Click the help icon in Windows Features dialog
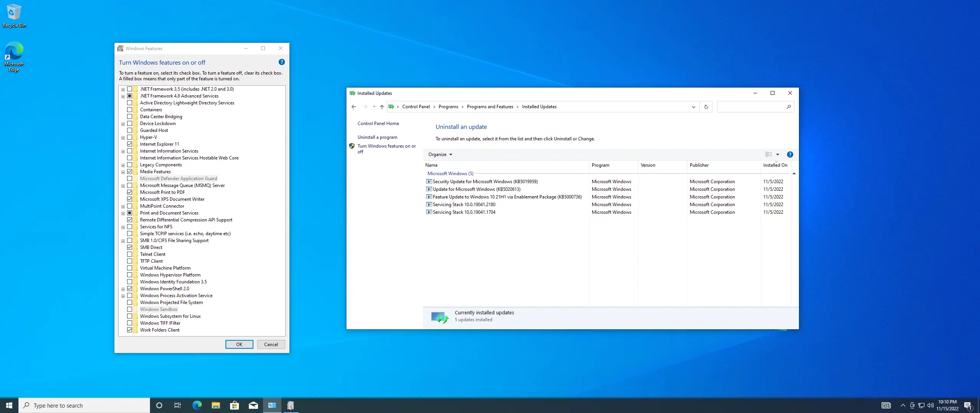This screenshot has width=980, height=413. [x=282, y=62]
